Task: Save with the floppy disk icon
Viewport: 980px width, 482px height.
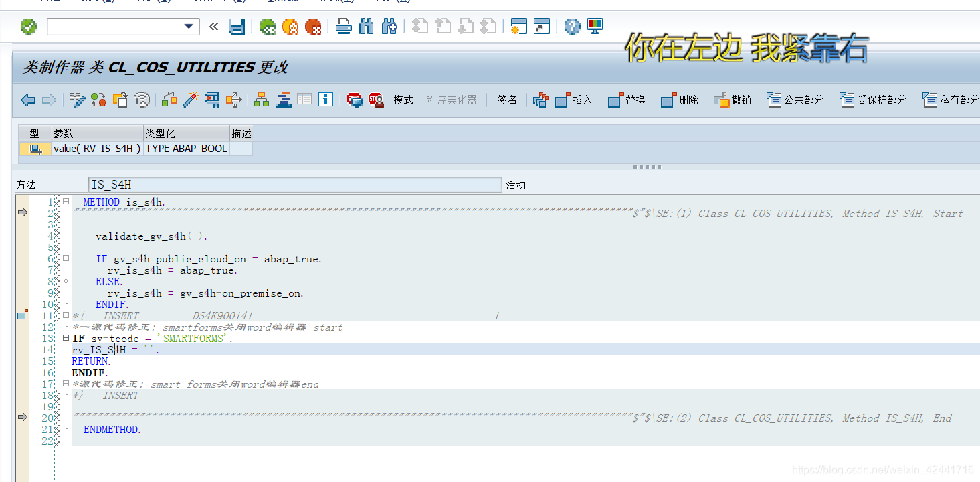Action: point(237,27)
